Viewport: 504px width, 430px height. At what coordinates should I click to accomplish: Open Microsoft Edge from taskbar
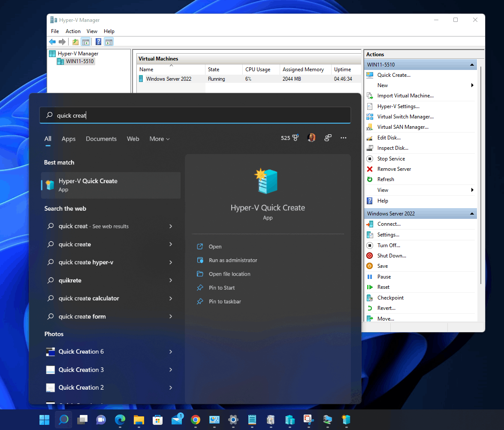(x=120, y=420)
